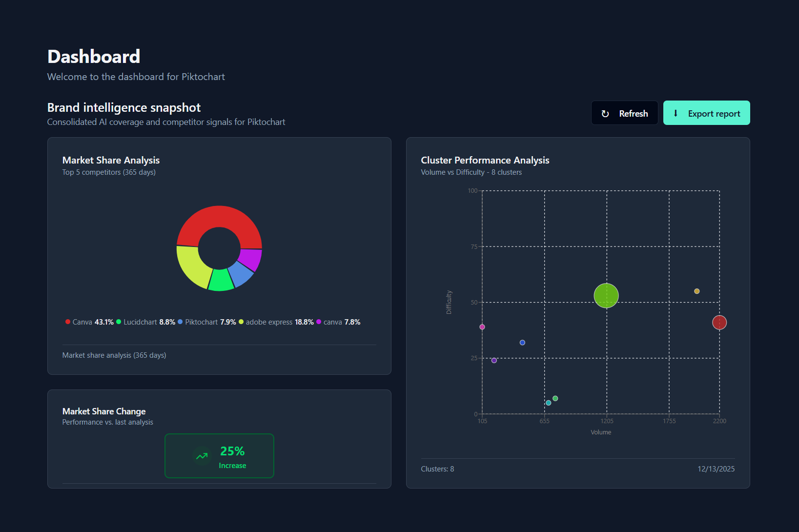799x532 pixels.
Task: Click the red bubble near 2200 volume
Action: [x=719, y=322]
